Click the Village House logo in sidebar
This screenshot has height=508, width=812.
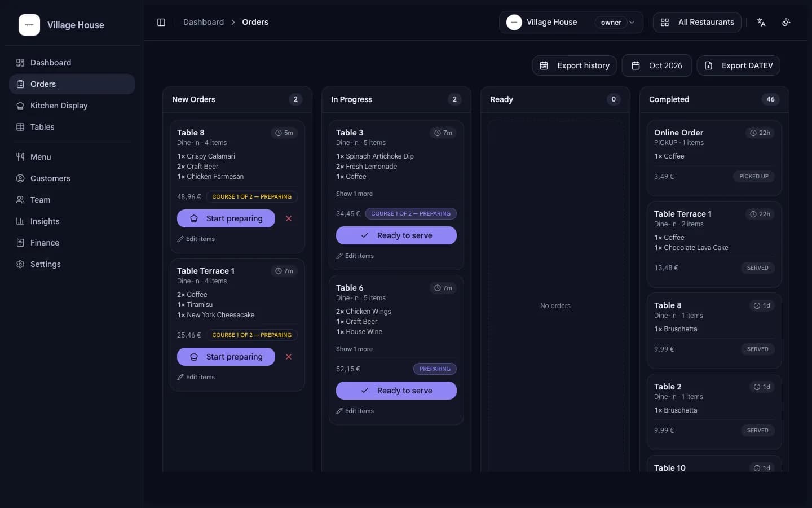[x=29, y=25]
